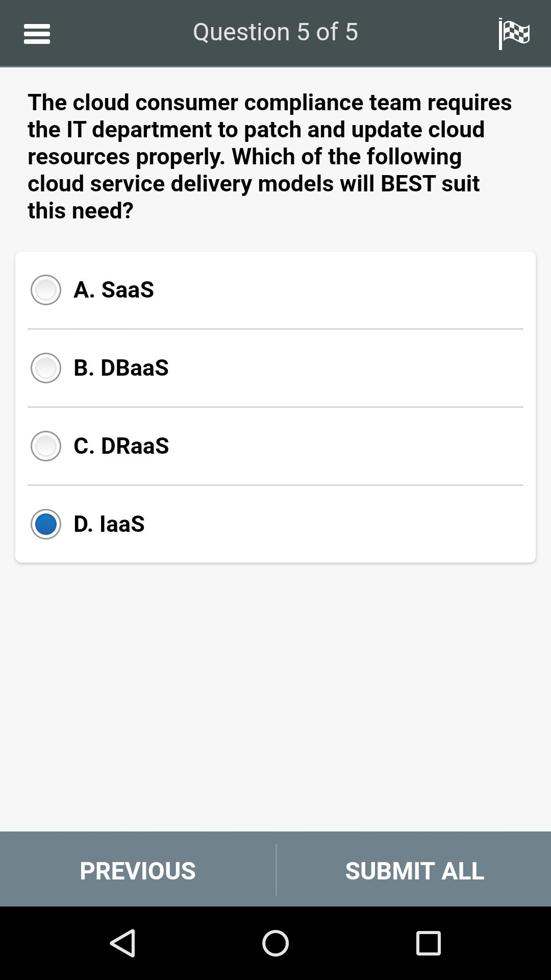Click empty area below answer card
551x980 pixels.
click(275, 694)
